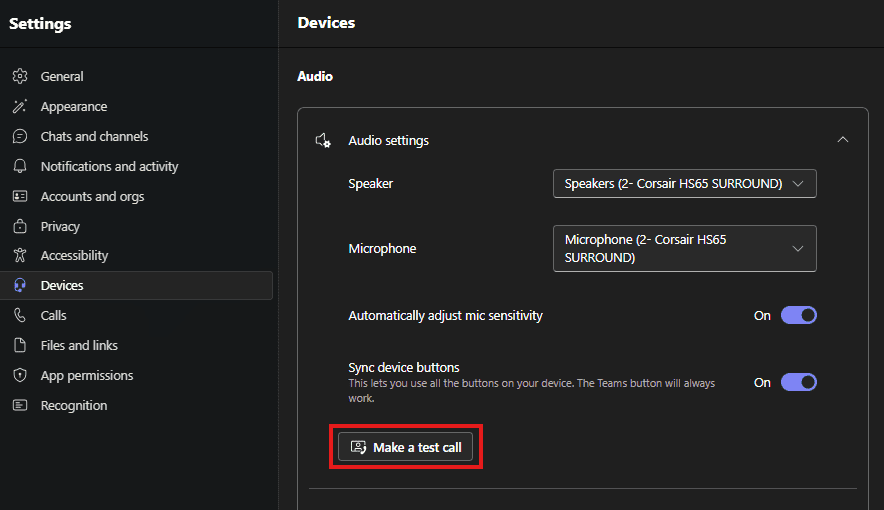Open the Files and links settings

(79, 346)
